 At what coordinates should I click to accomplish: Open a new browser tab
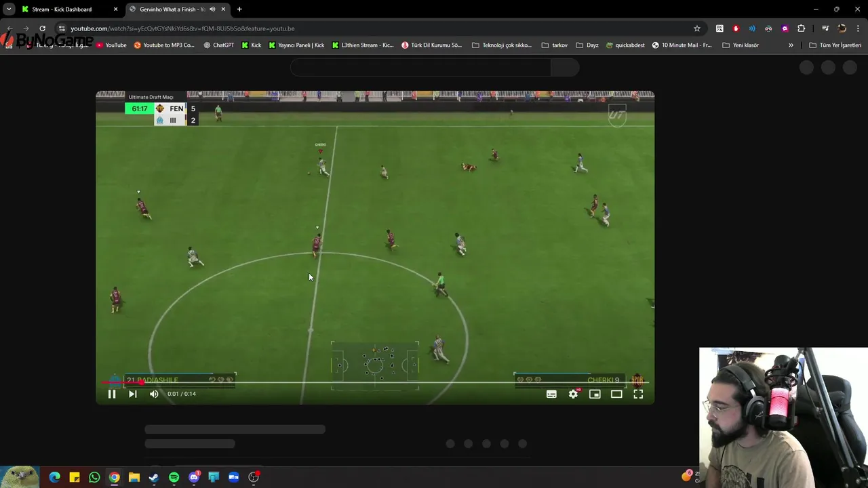pyautogui.click(x=239, y=9)
